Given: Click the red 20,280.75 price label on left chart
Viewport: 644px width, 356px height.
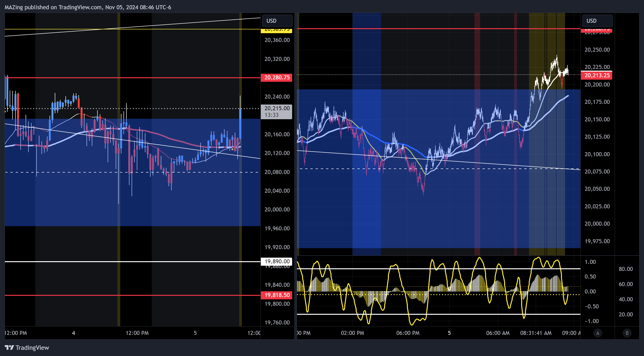Looking at the screenshot, I should click(x=276, y=78).
